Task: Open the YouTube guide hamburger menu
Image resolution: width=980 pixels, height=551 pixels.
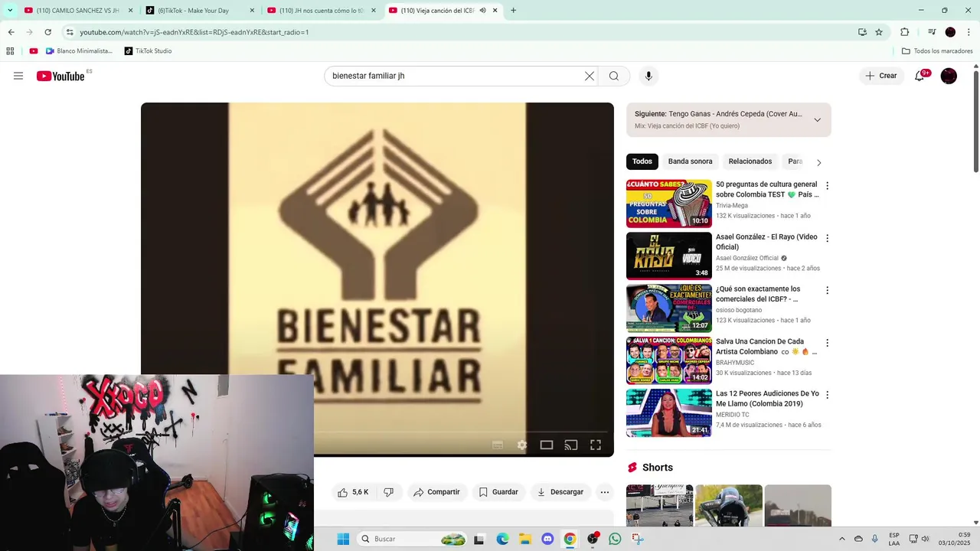Action: click(18, 76)
